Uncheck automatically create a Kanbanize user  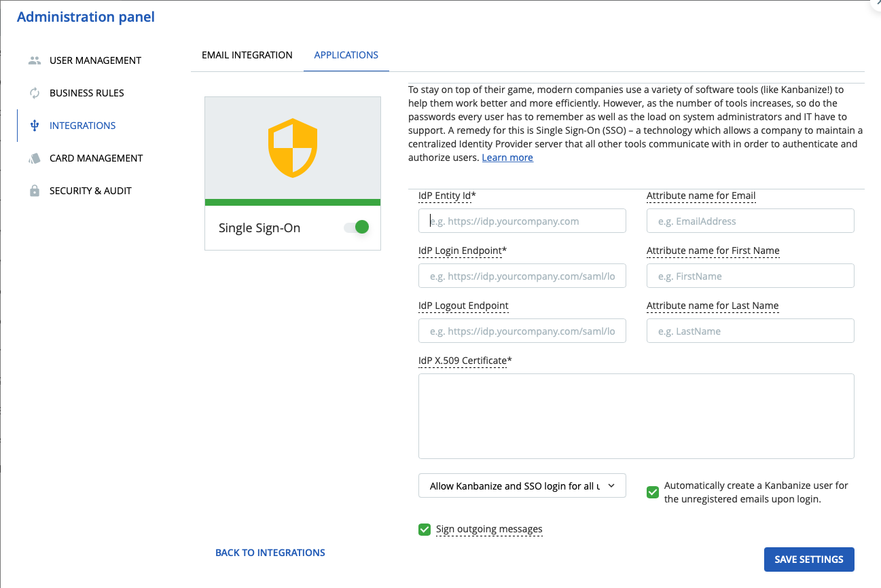(653, 492)
